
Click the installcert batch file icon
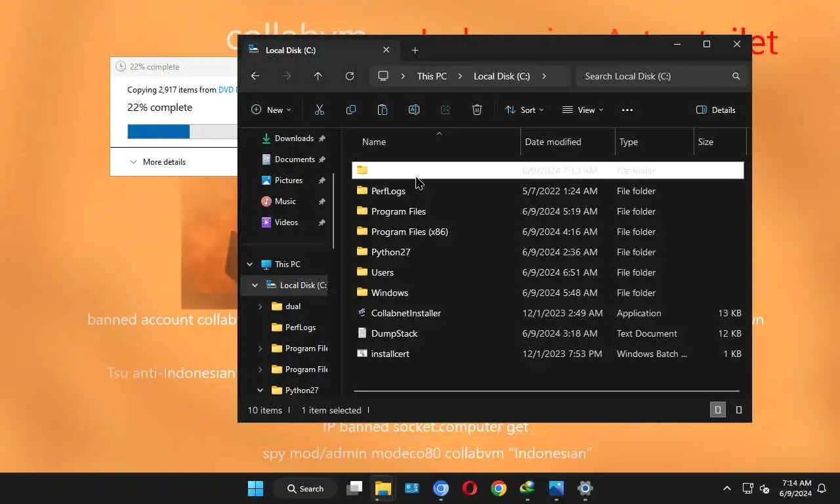[x=362, y=354]
